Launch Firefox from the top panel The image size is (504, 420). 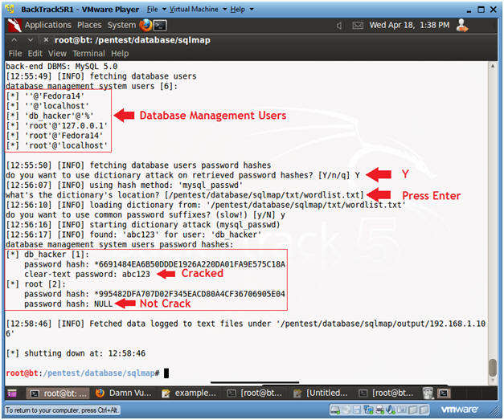[145, 25]
